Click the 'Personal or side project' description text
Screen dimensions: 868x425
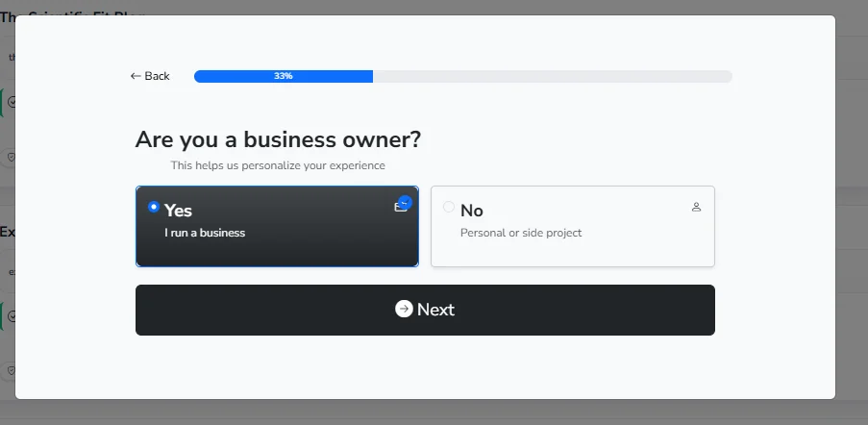pos(520,233)
